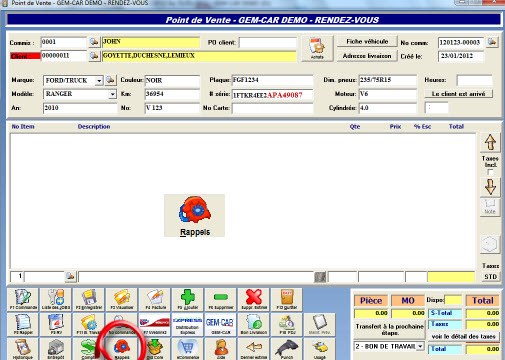Click the Couleur field showing NOIR

coord(172,81)
